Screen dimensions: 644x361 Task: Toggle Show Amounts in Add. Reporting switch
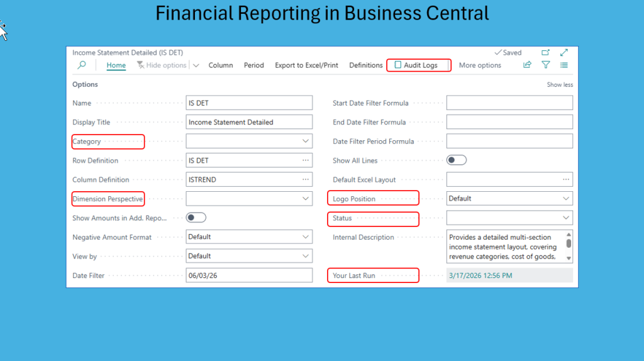[196, 218]
